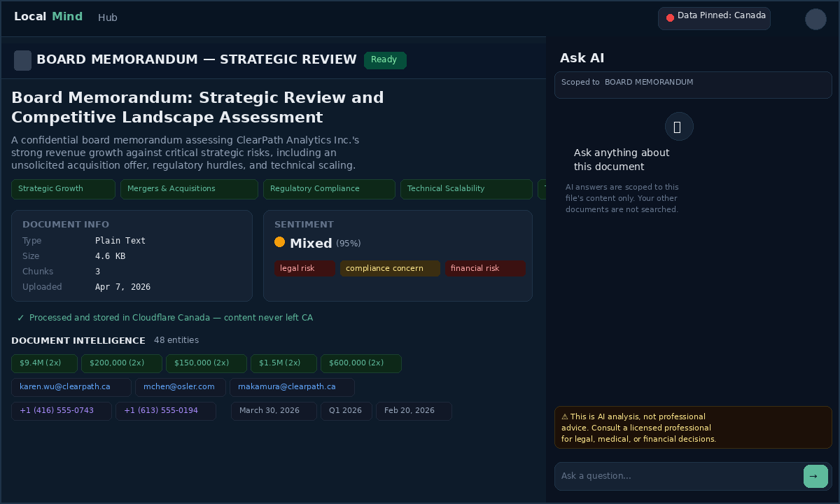Click the LocalMind logo

[x=48, y=17]
